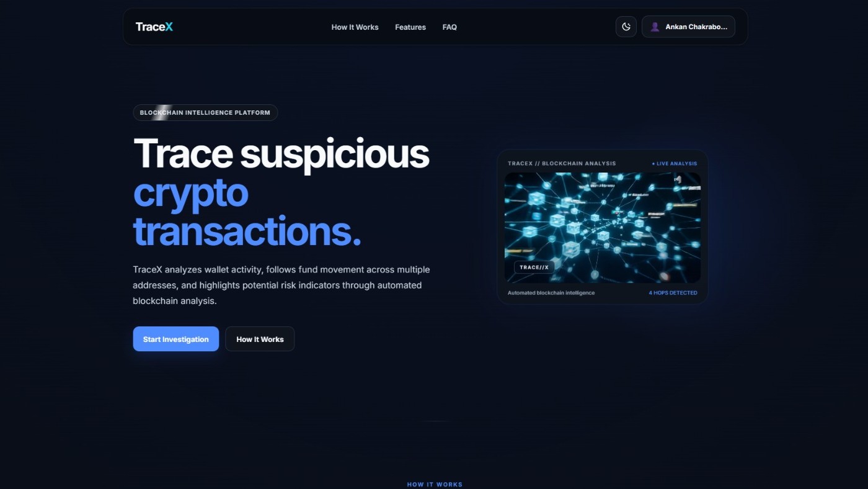
Task: Open the Ankan Chakrabo... account menu
Action: (x=688, y=27)
